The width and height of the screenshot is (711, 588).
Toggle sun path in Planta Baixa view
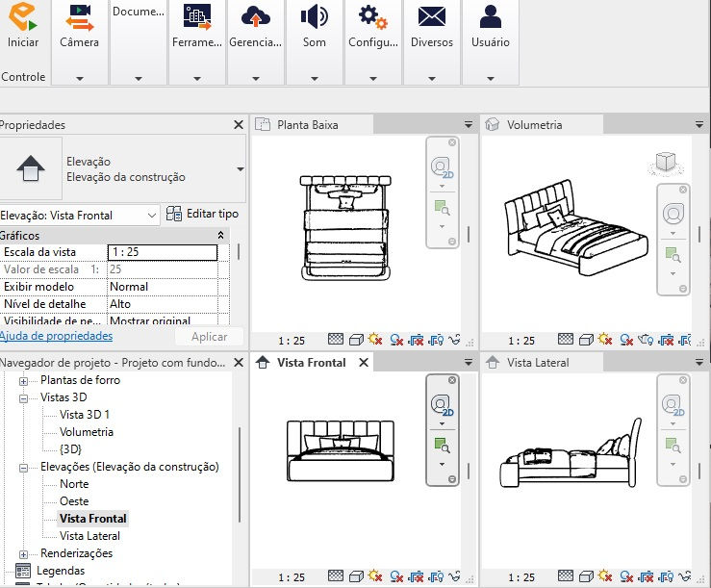click(x=375, y=339)
